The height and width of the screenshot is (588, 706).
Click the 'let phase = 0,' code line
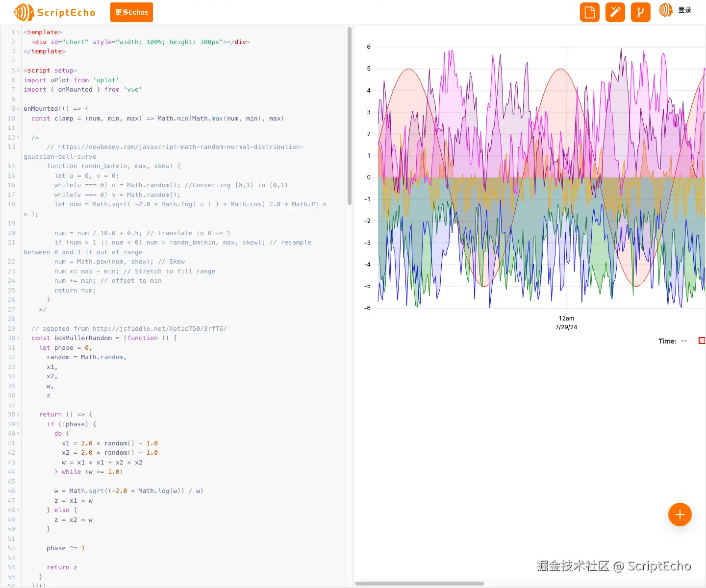click(66, 348)
